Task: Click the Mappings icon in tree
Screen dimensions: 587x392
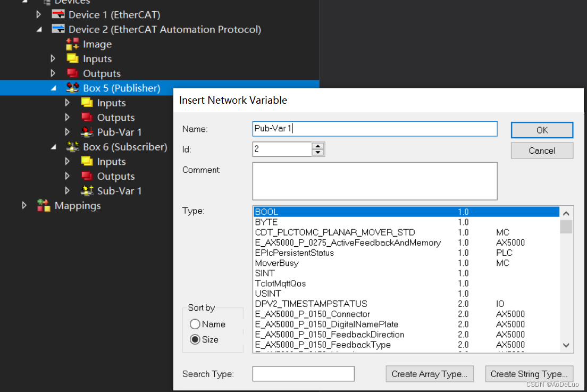Action: click(44, 205)
